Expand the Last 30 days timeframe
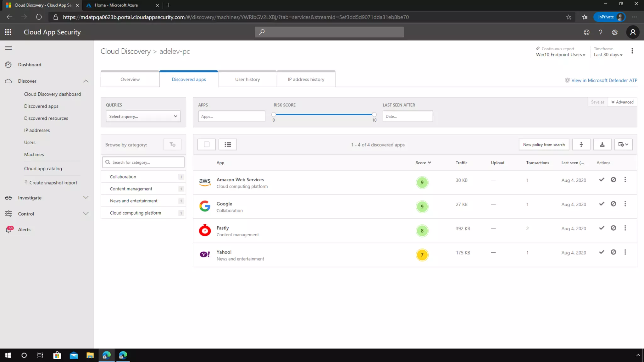Viewport: 644px width, 362px height. pos(608,55)
